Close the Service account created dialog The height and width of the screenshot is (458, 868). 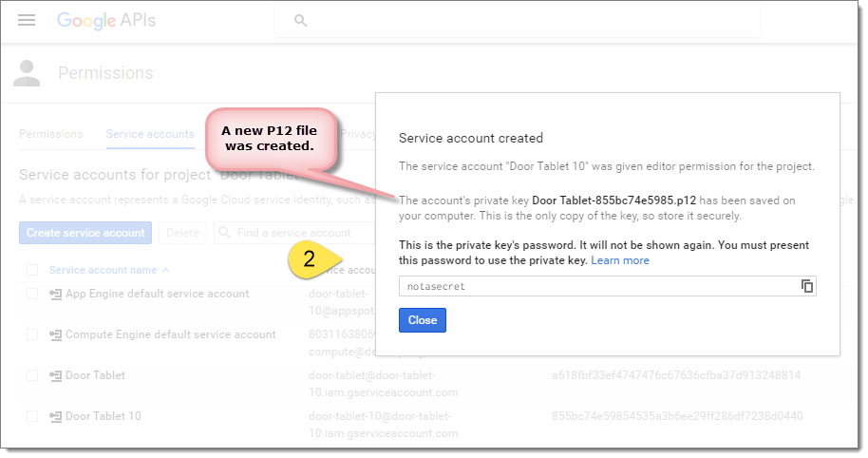pos(423,320)
